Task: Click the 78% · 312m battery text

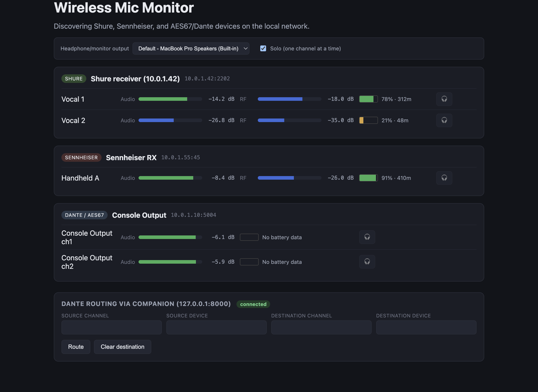Action: tap(396, 99)
